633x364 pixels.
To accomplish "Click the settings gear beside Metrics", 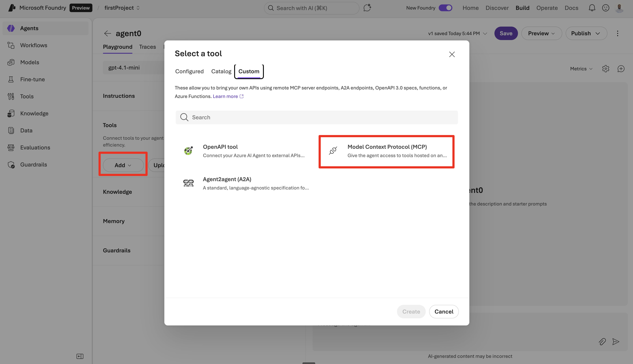I will point(606,69).
